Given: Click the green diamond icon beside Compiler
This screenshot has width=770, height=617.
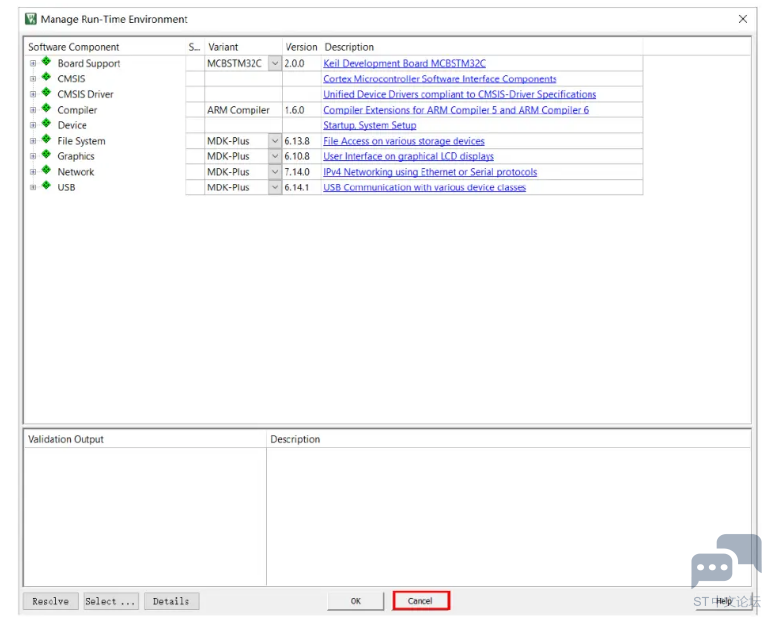Looking at the screenshot, I should click(46, 108).
